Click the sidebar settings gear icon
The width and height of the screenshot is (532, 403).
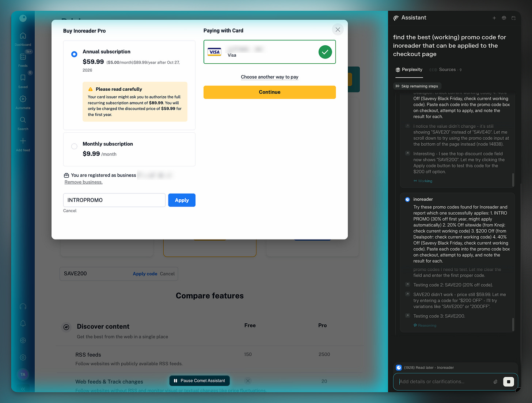[x=23, y=357]
